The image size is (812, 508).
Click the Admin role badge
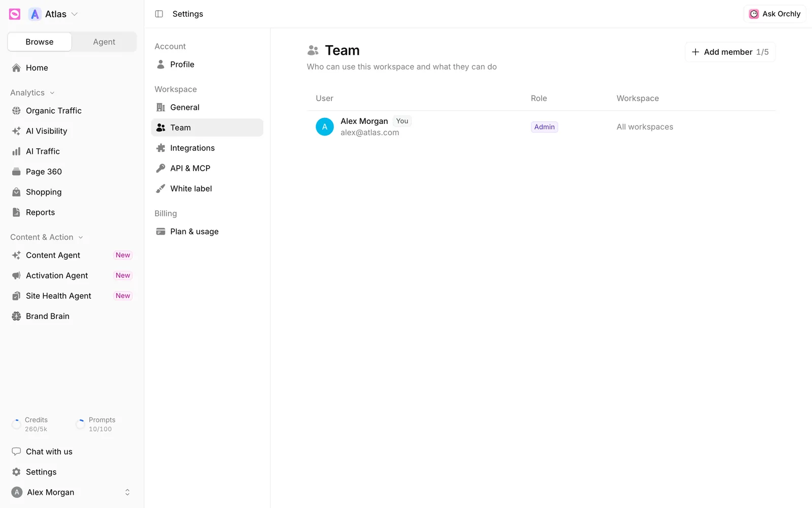pyautogui.click(x=545, y=127)
